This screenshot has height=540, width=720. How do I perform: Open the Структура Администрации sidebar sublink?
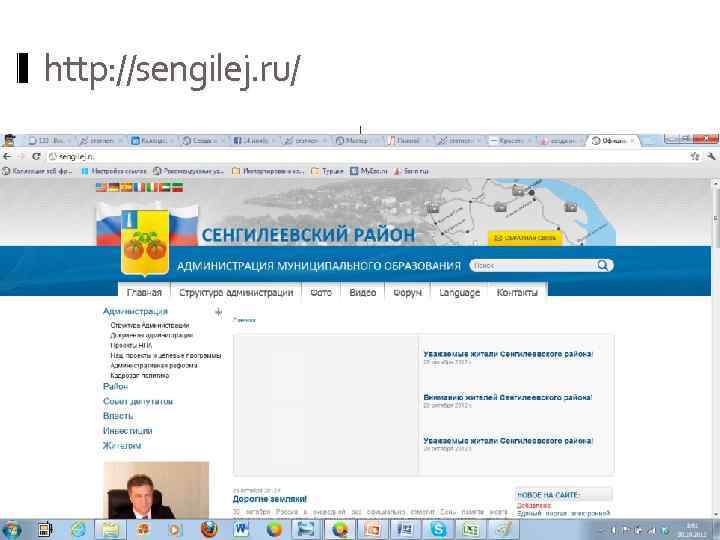coord(150,325)
